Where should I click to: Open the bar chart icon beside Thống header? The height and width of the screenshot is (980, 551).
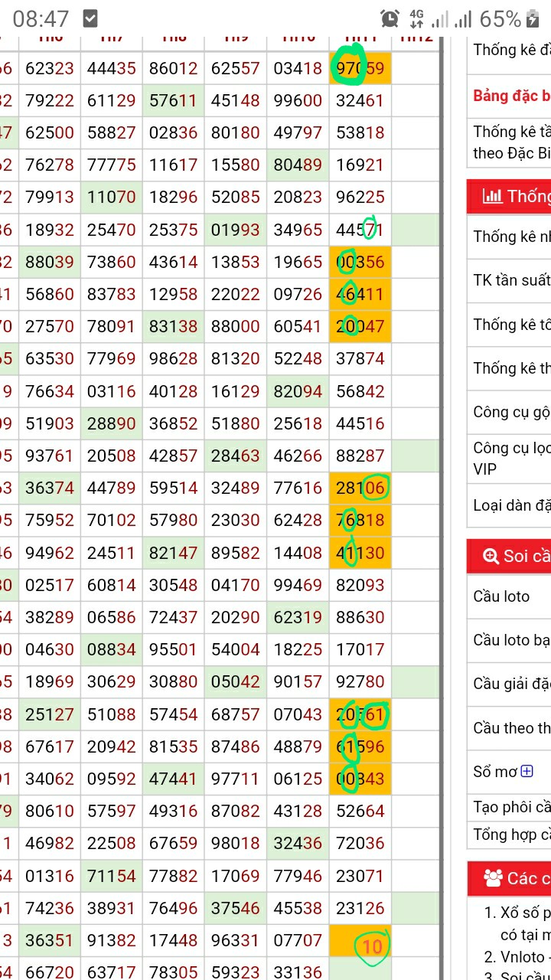(x=492, y=196)
